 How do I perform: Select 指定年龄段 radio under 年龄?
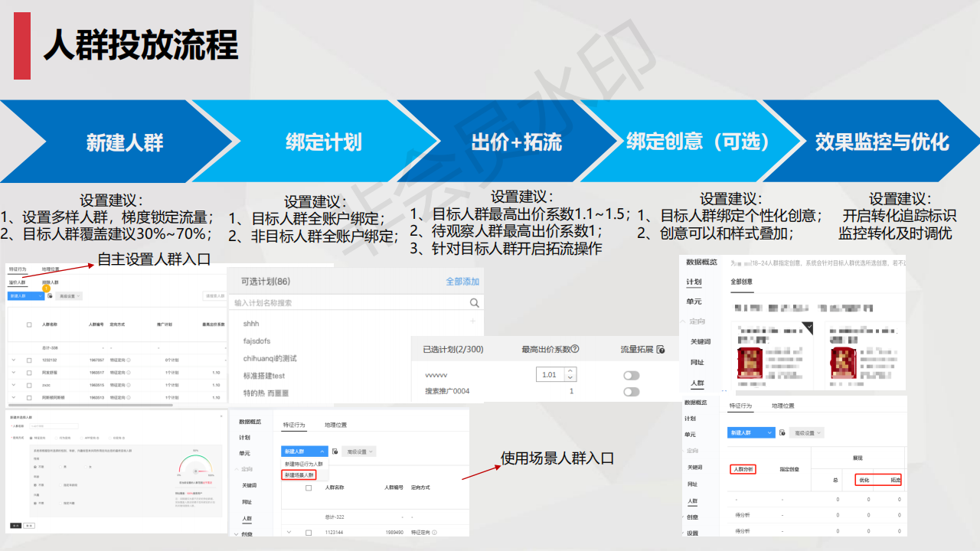[60, 485]
